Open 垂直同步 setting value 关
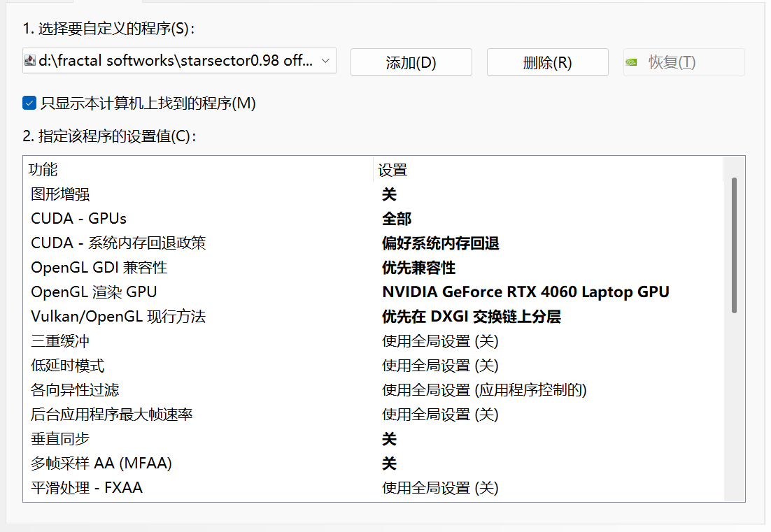Screen dimensions: 771x532 (390, 439)
